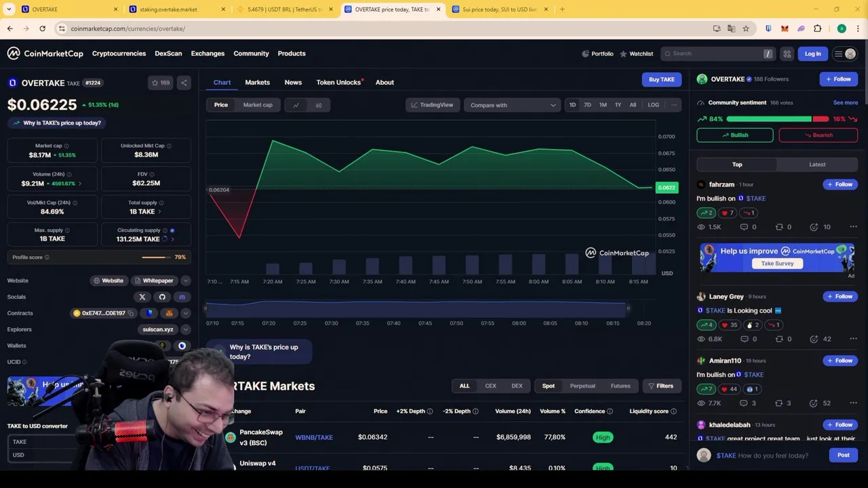Screen dimensions: 868x488
Task: Open the Markets tab
Action: coord(257,82)
